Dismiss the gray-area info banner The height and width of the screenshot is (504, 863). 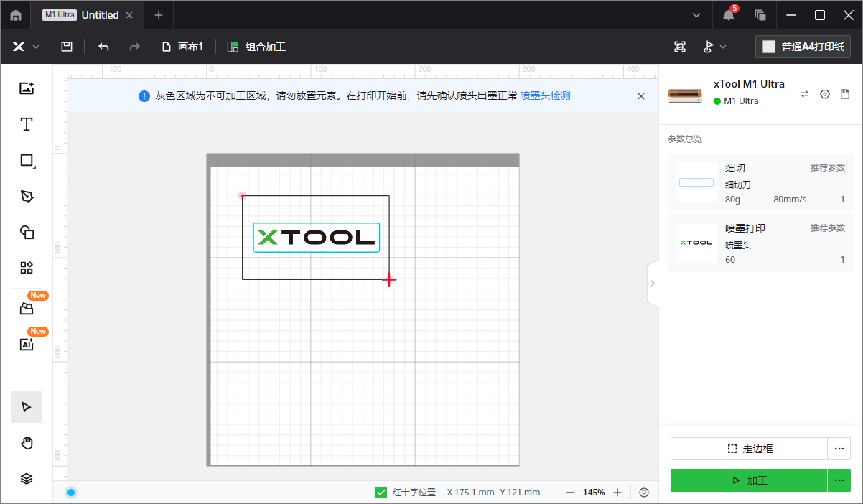[641, 95]
